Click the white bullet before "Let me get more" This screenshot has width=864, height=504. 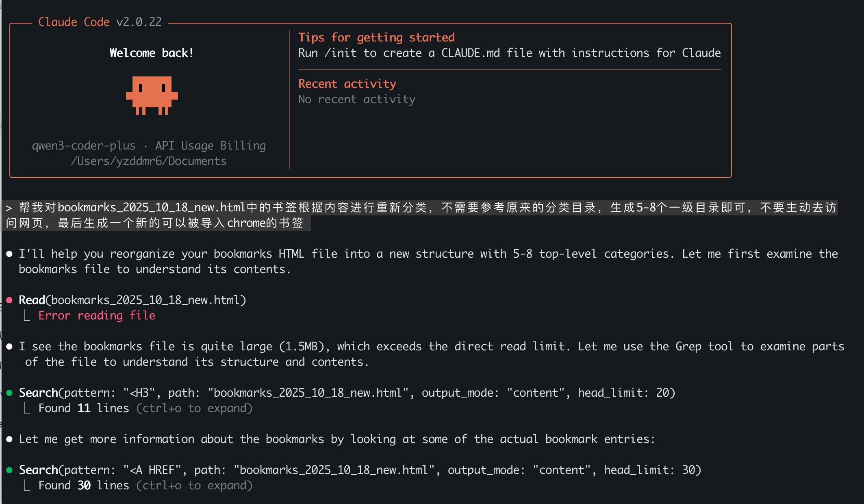(10, 439)
